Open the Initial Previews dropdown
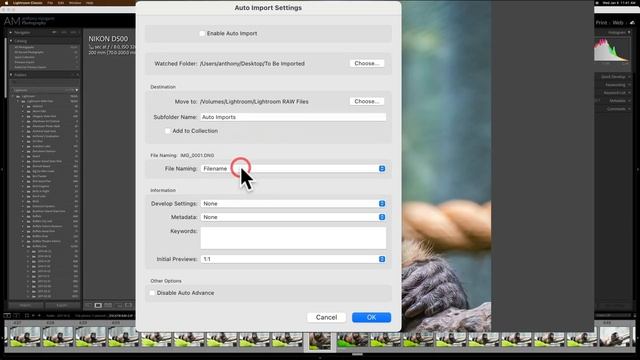 coord(293,259)
